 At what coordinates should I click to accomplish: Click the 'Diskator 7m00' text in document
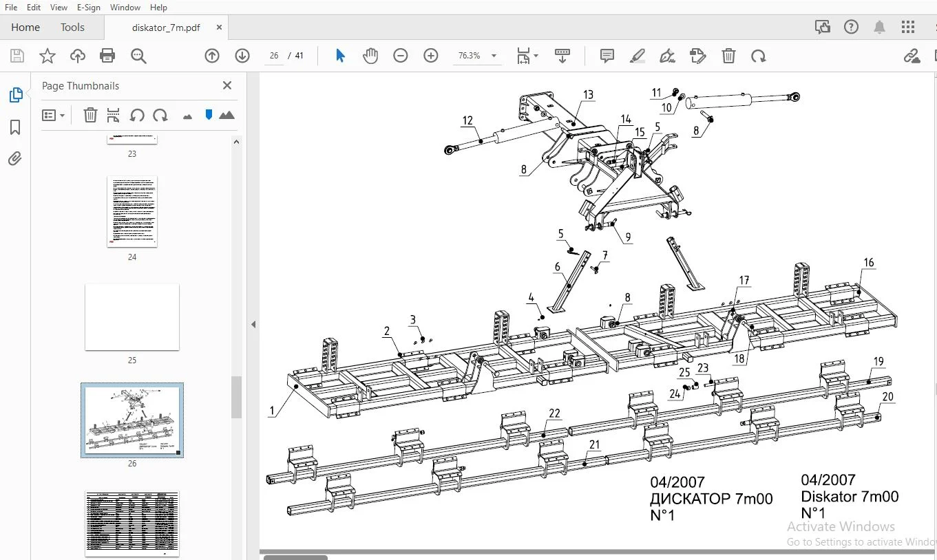point(850,497)
